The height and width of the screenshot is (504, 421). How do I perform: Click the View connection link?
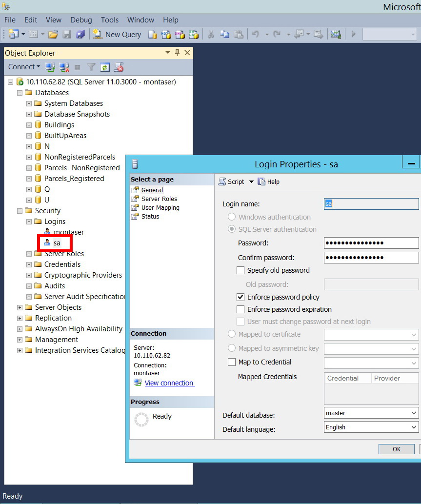point(169,383)
